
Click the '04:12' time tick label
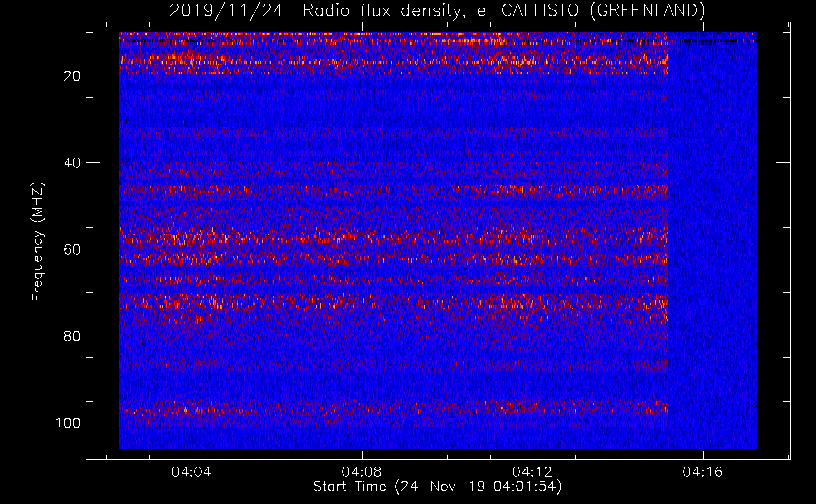(x=533, y=472)
